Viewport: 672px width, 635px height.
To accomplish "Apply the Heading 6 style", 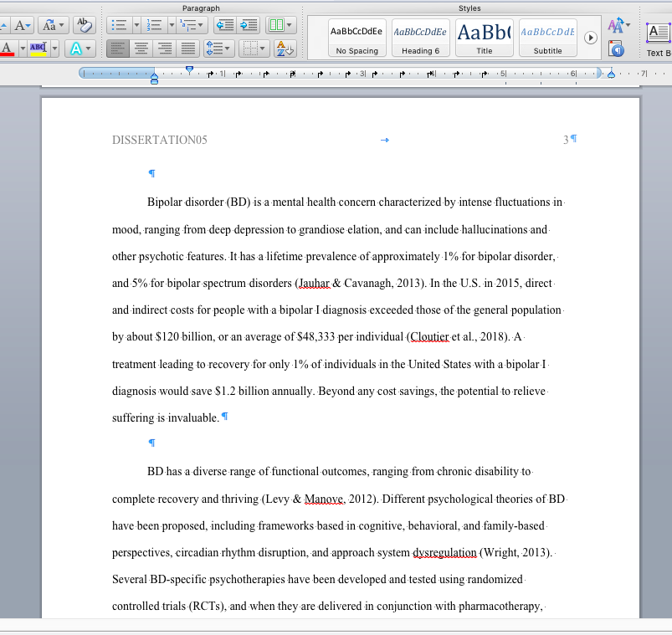I will point(420,38).
